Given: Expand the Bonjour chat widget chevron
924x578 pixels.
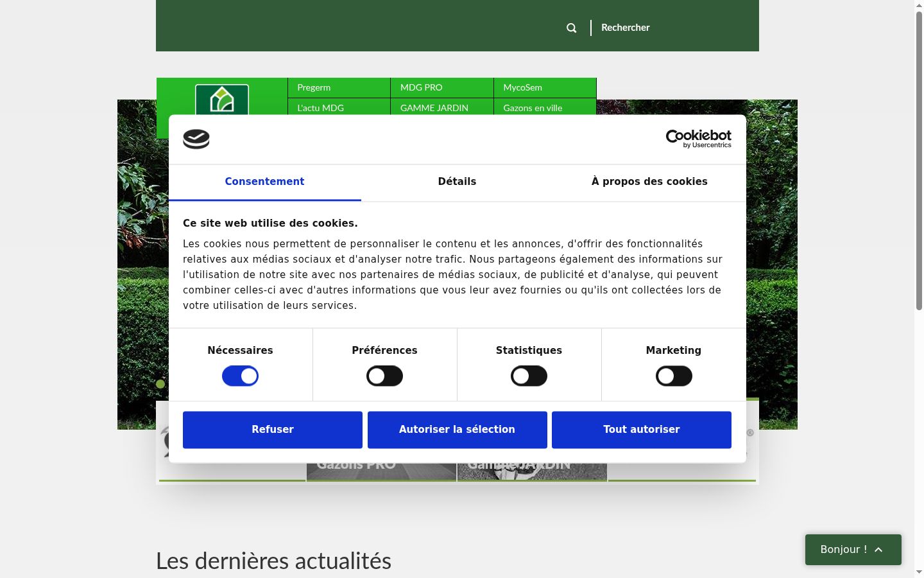Looking at the screenshot, I should click(878, 550).
